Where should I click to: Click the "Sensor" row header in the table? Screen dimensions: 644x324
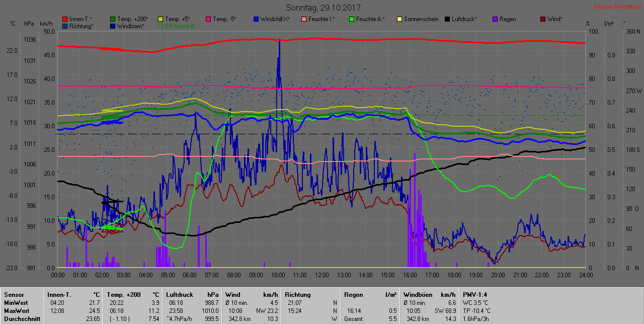click(x=13, y=295)
